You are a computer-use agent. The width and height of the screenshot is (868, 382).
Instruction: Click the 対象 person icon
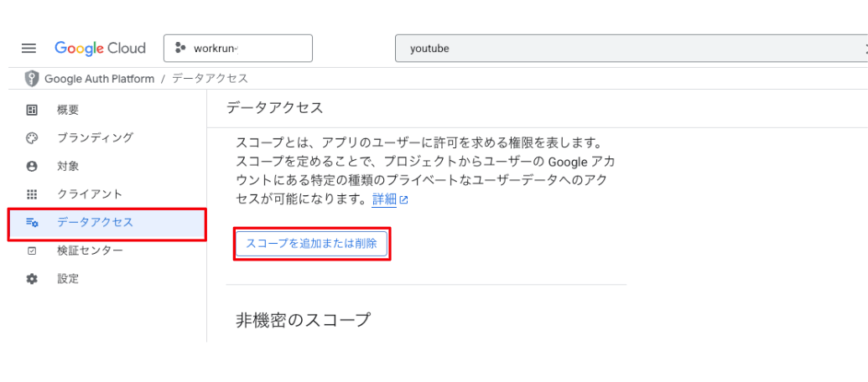[32, 167]
